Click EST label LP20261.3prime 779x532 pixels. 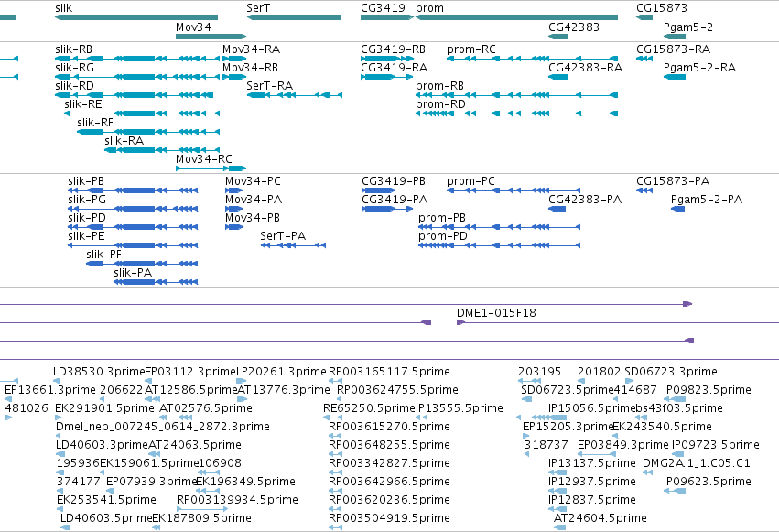pos(281,372)
